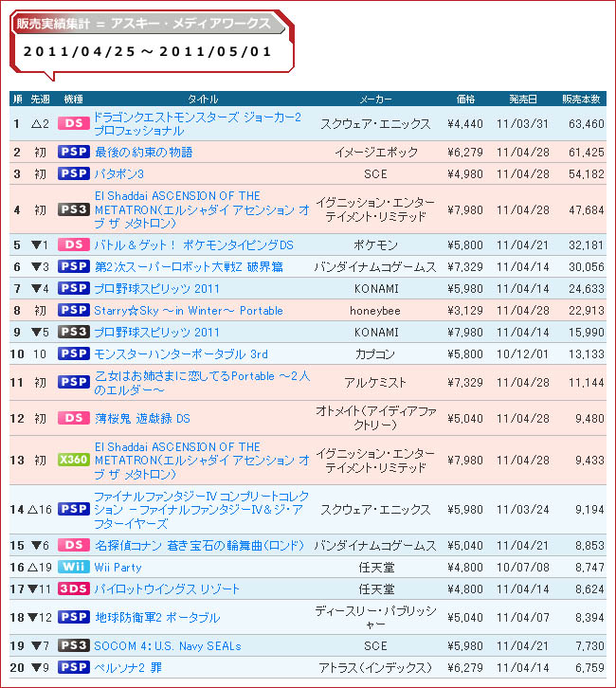Click the 先週 column header
Screen dimensions: 616x688
pos(40,100)
